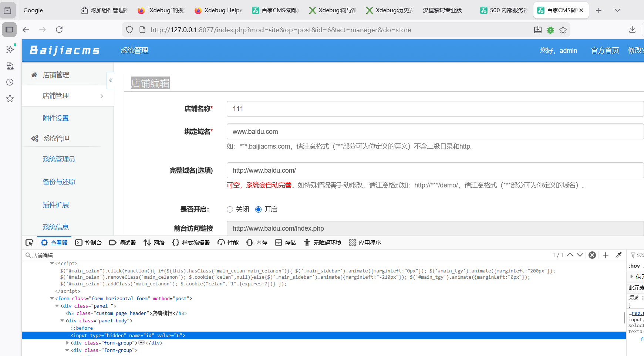Viewport: 644px width, 356px height.
Task: Switch to the 查看器 inspector tab
Action: pos(54,243)
